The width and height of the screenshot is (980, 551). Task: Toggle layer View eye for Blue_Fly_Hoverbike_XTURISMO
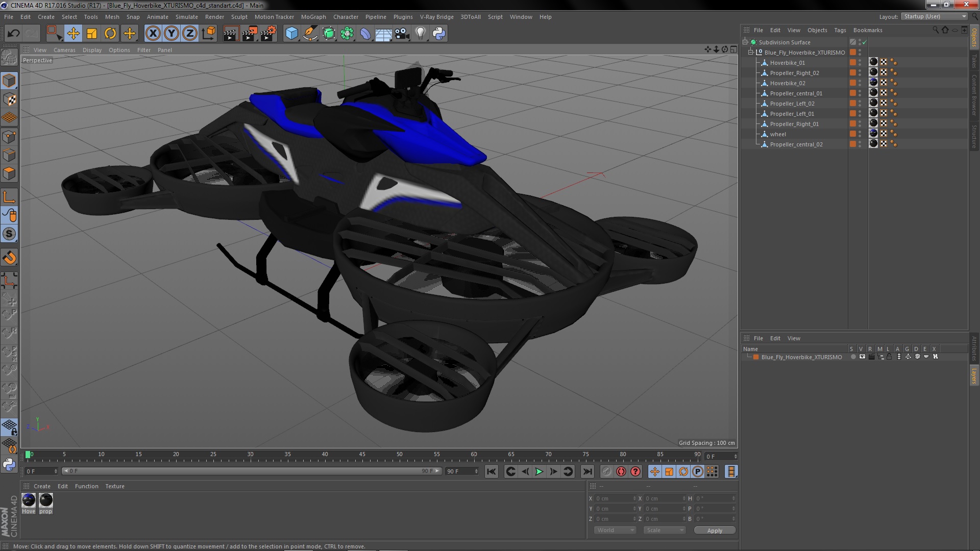pyautogui.click(x=862, y=357)
